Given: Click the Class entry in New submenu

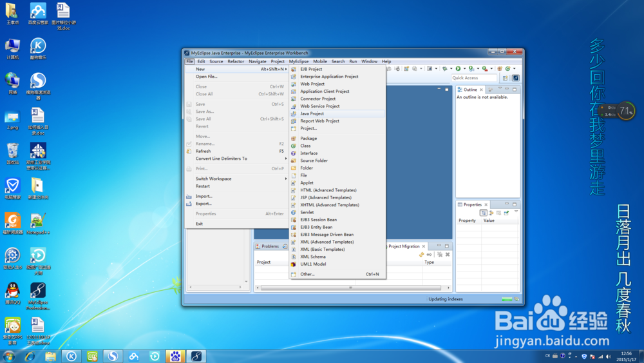Looking at the screenshot, I should [337, 146].
